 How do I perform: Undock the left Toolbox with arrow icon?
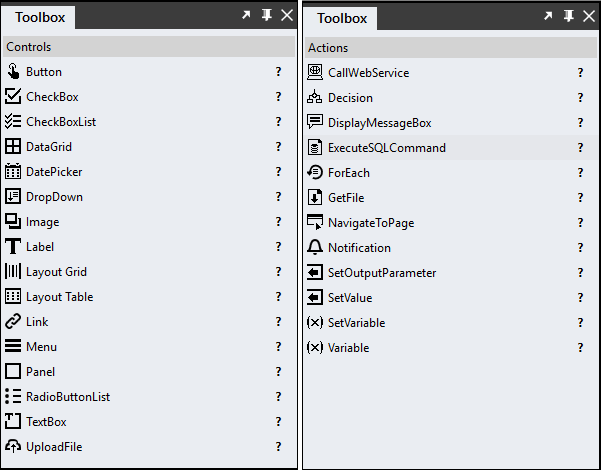pyautogui.click(x=246, y=15)
